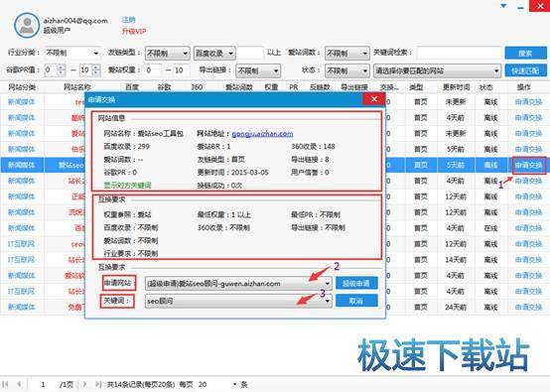Click 申请交换 in the 24天前 row
This screenshot has height=392, width=550.
coord(528,307)
